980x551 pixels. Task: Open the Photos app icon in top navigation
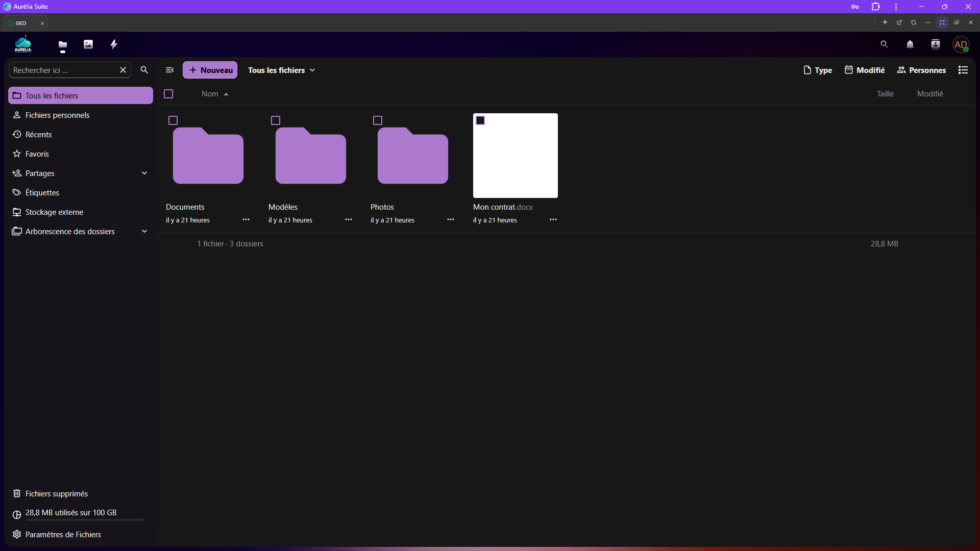pos(88,44)
